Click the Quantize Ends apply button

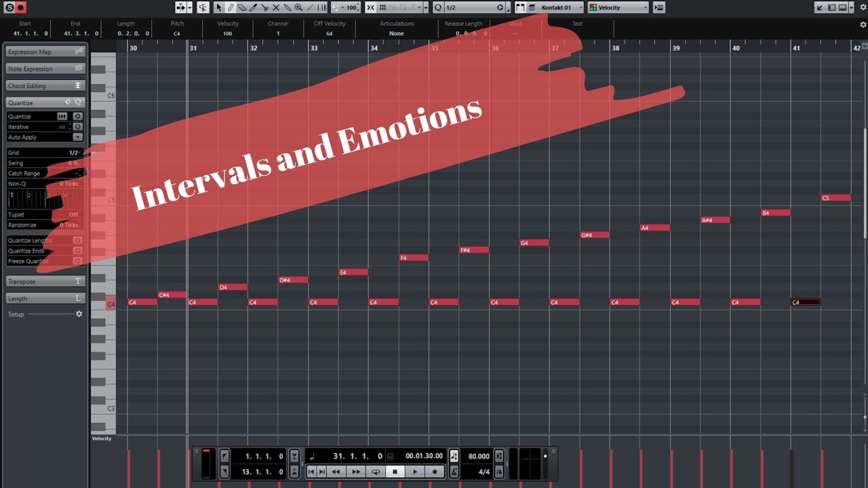pyautogui.click(x=78, y=251)
